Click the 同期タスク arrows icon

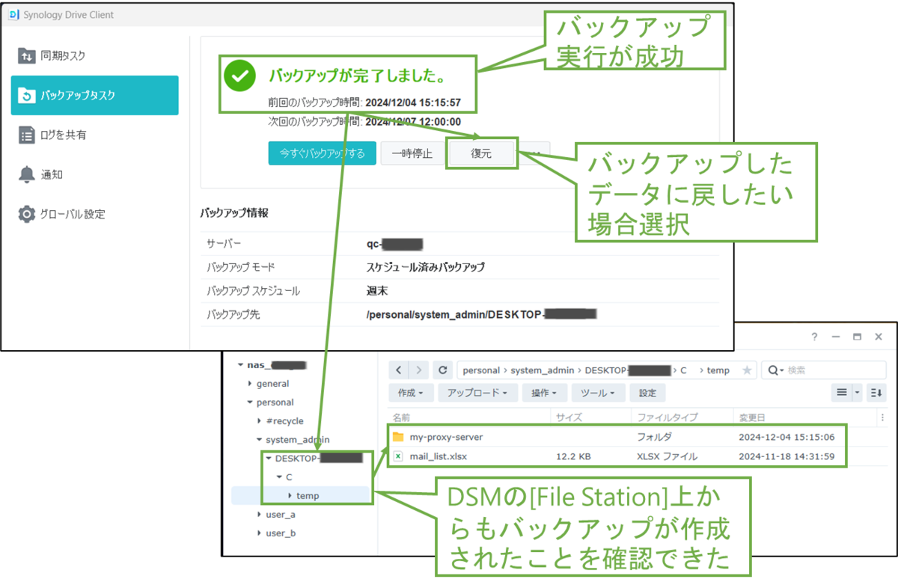tap(27, 55)
